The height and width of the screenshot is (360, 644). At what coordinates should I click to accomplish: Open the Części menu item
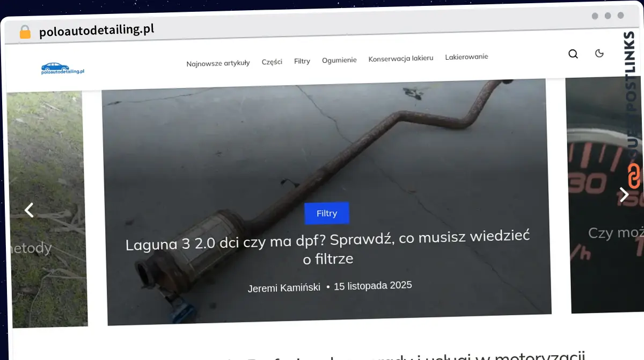coord(272,62)
